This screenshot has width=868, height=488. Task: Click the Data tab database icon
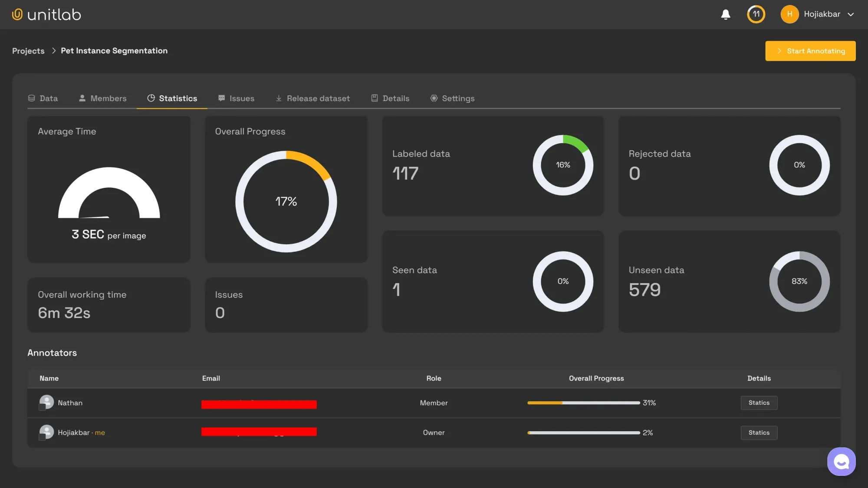click(31, 98)
